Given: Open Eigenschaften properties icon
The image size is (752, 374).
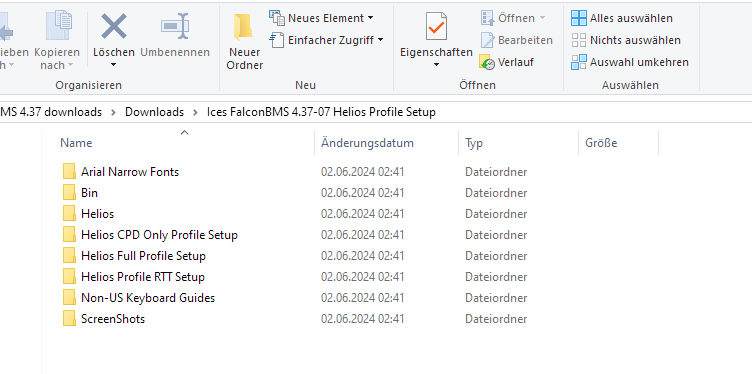Looking at the screenshot, I should (436, 26).
